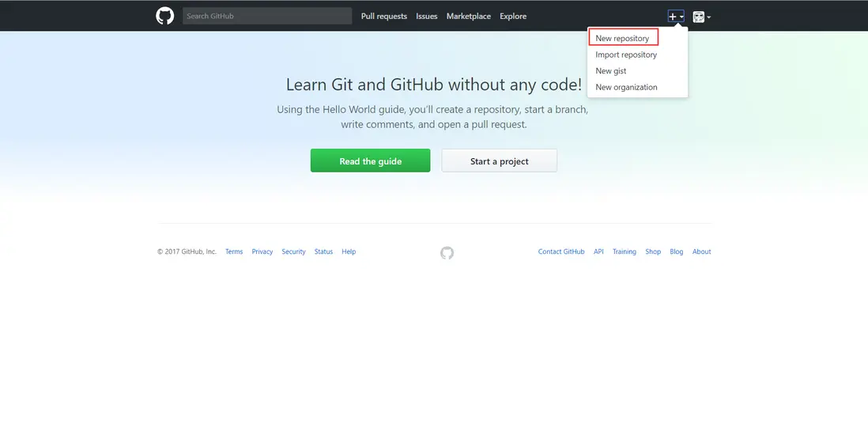This screenshot has width=868, height=427.
Task: Open the Privacy footer link
Action: [x=262, y=251]
